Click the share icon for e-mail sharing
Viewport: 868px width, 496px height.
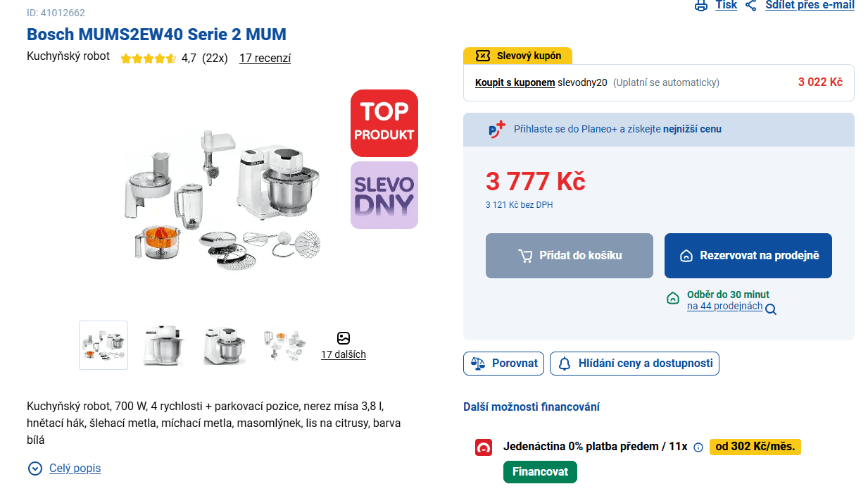click(751, 6)
